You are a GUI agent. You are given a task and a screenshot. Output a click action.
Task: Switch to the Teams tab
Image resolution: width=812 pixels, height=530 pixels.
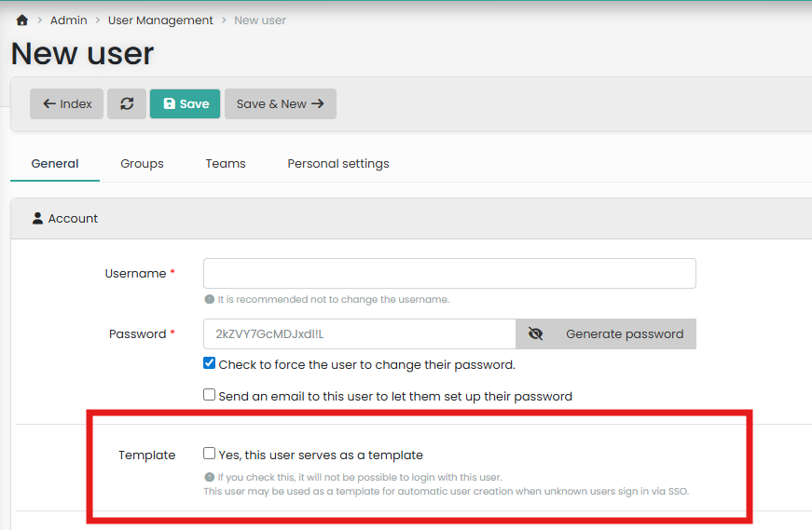[226, 164]
